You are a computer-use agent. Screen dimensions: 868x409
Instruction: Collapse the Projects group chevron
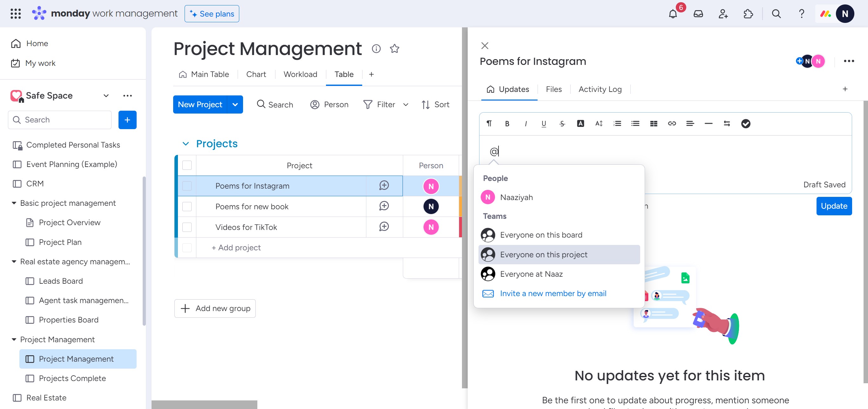pyautogui.click(x=185, y=144)
